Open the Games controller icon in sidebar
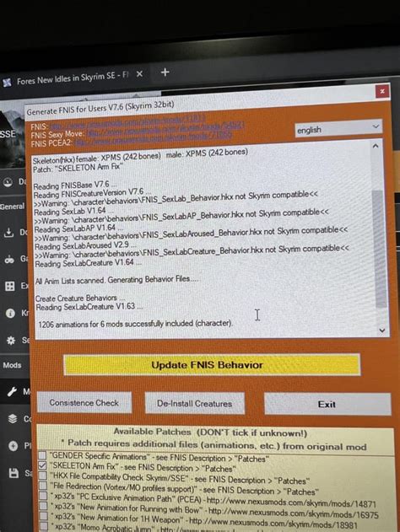400x532 pixels. click(x=9, y=260)
